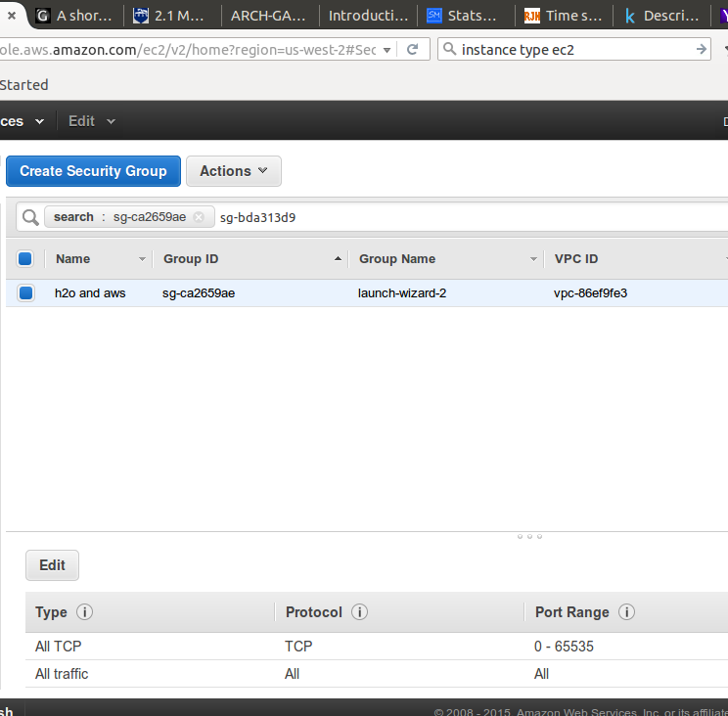This screenshot has width=728, height=716.
Task: Click the go arrow in browser search box
Action: click(702, 50)
